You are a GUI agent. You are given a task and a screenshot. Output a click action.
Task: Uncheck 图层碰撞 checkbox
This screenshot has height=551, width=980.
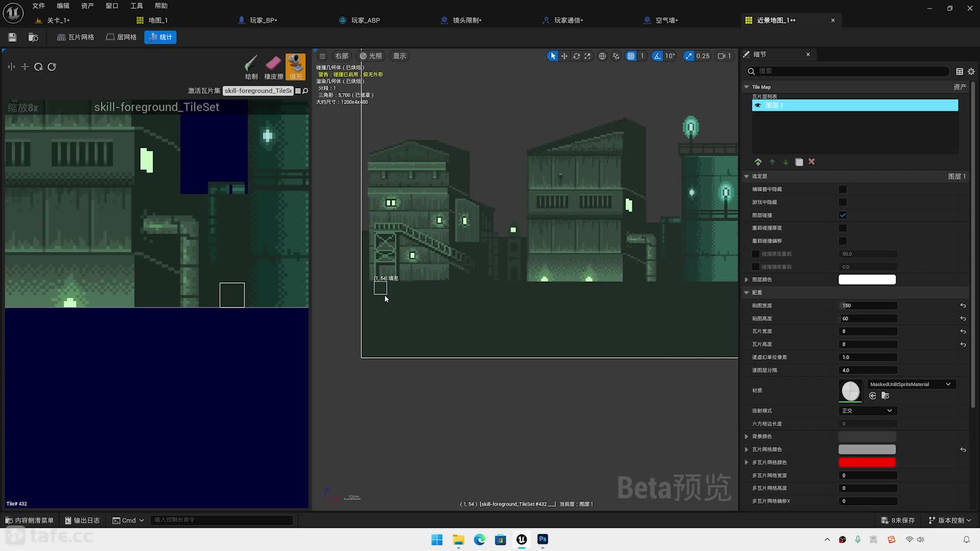(843, 215)
